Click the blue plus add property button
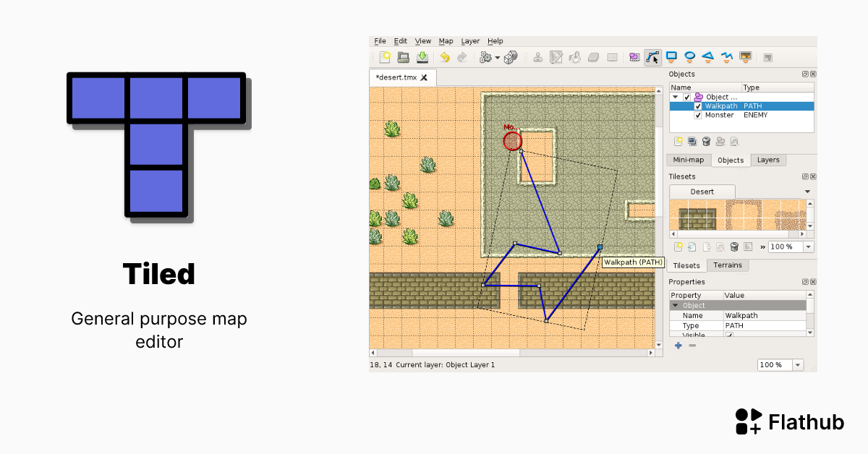868x454 pixels. pos(678,346)
